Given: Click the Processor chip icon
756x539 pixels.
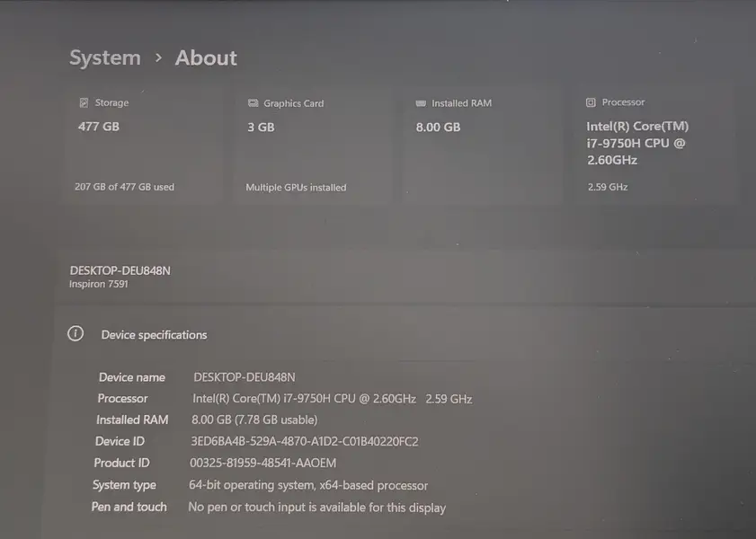Looking at the screenshot, I should 591,102.
